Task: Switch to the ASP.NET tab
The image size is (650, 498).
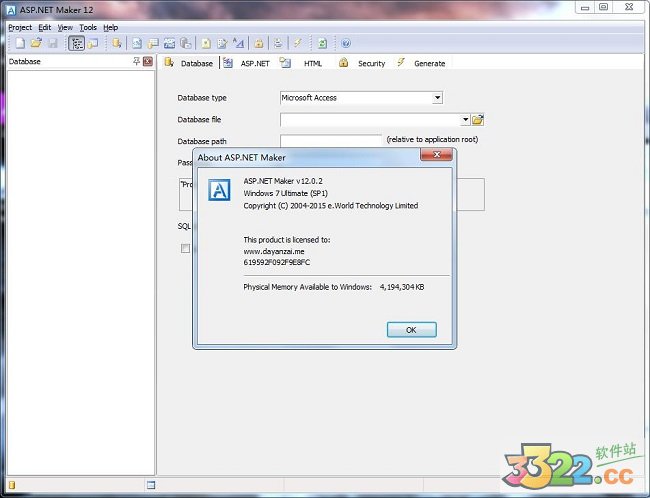Action: [x=247, y=63]
